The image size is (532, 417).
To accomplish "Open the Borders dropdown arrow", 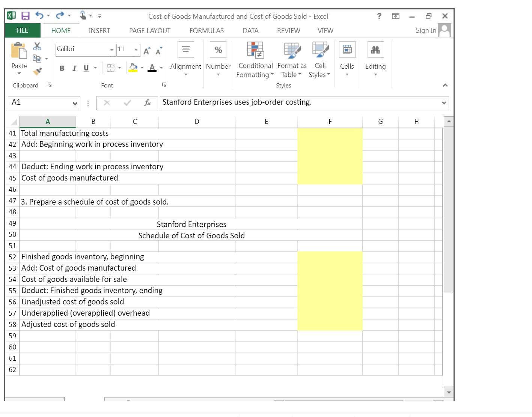I will click(120, 68).
